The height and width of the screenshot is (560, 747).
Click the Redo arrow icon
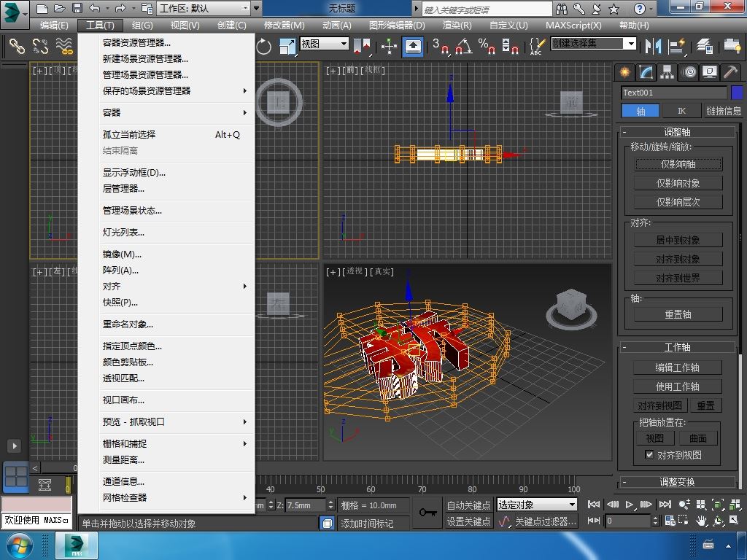(x=120, y=8)
